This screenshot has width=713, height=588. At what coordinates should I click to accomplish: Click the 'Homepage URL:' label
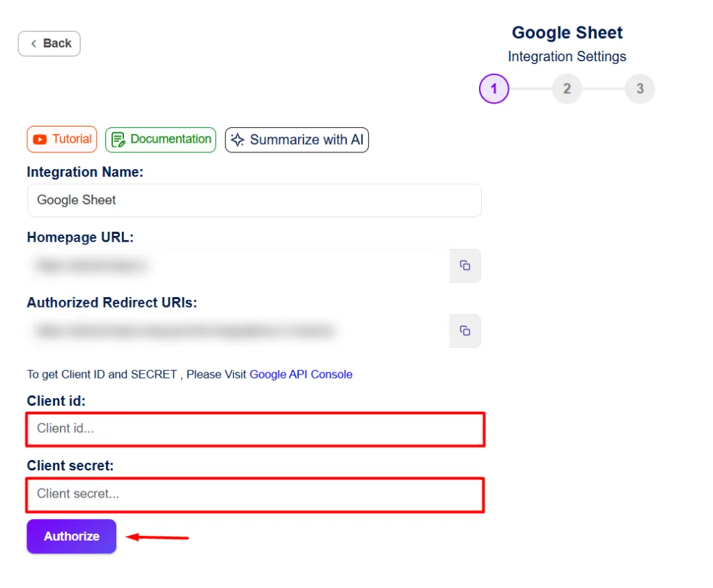pos(80,237)
